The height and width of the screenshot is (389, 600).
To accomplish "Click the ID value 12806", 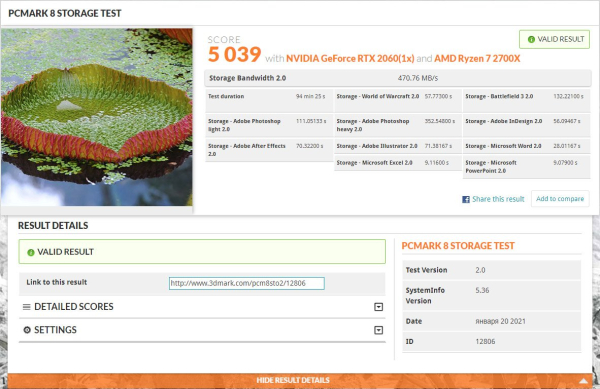I will coord(485,342).
